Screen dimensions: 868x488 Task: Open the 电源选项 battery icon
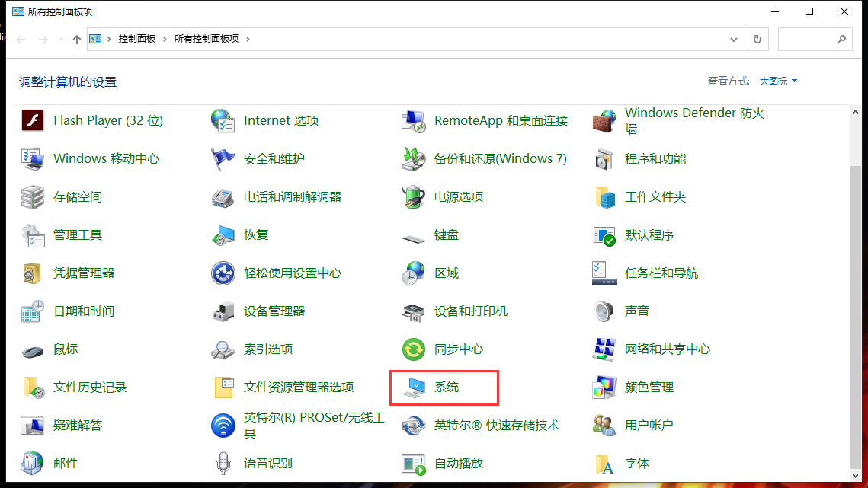tap(414, 196)
